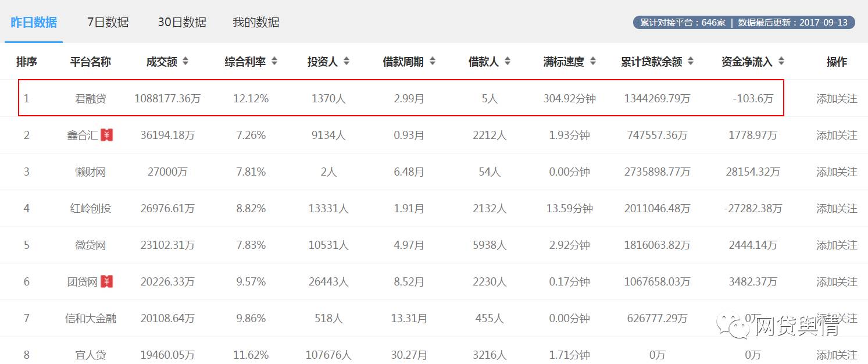Select the 昨日数据 tab
This screenshot has height=364, width=868.
[34, 23]
